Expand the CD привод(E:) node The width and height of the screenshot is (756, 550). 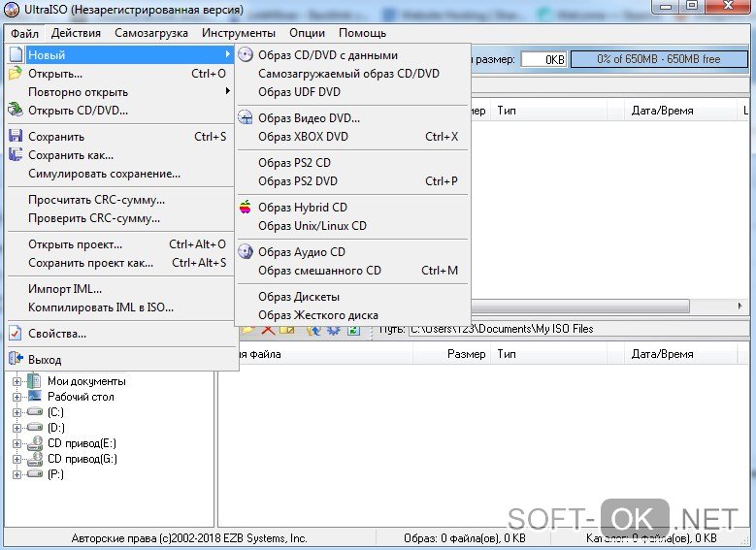point(16,443)
